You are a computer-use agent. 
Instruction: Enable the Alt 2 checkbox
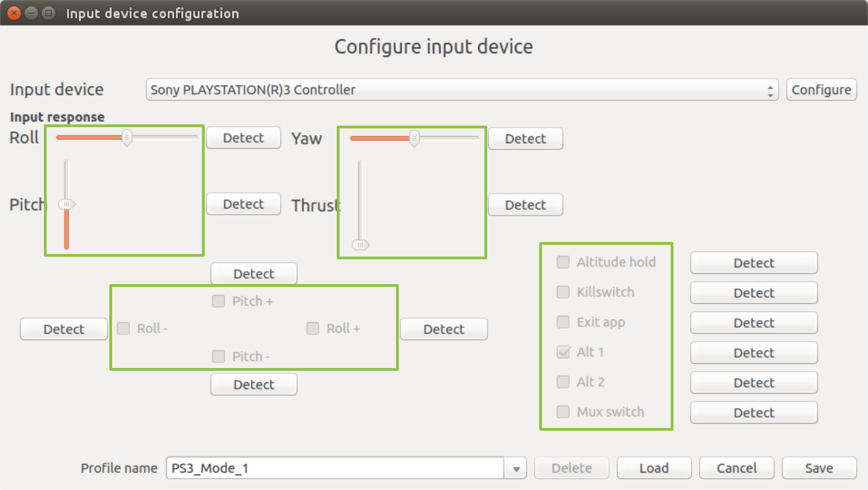coord(563,382)
